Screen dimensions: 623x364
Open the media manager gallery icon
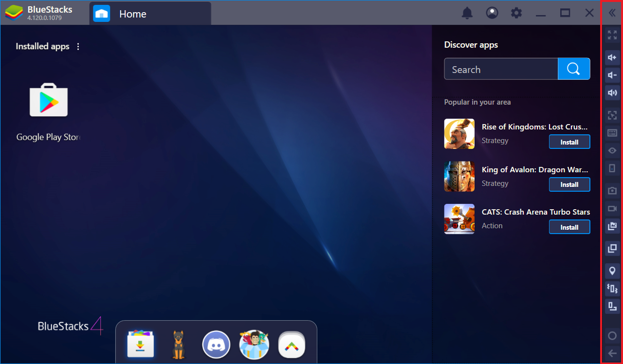click(612, 226)
